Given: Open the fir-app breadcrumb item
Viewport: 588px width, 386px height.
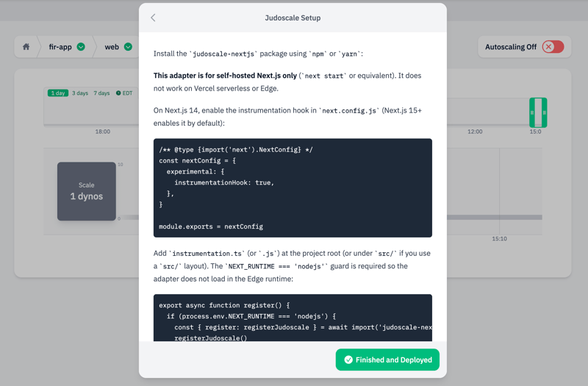Looking at the screenshot, I should (60, 47).
